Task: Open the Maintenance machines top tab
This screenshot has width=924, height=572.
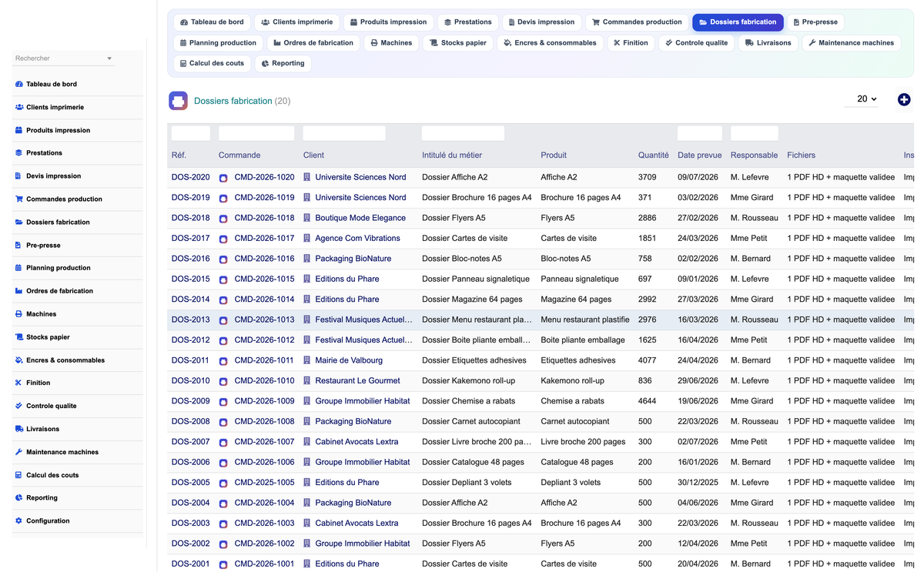Action: 851,43
